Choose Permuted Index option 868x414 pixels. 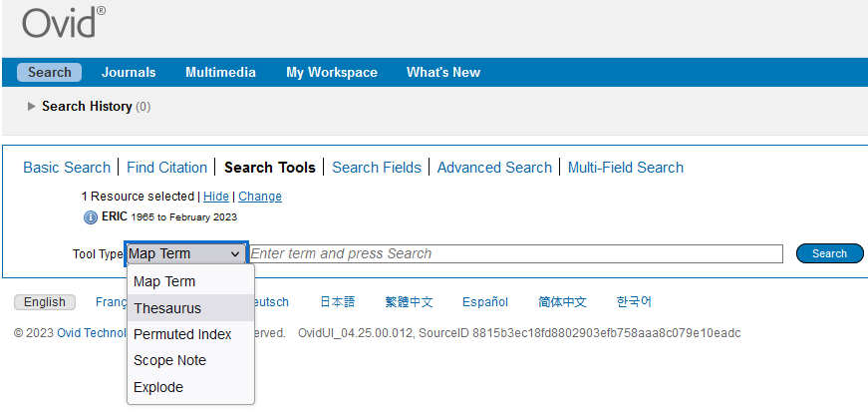pos(182,334)
